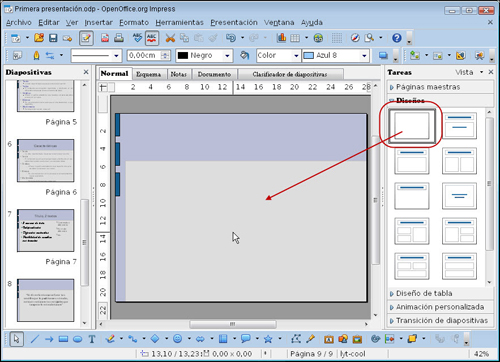Print the file directly icon

[x=119, y=38]
